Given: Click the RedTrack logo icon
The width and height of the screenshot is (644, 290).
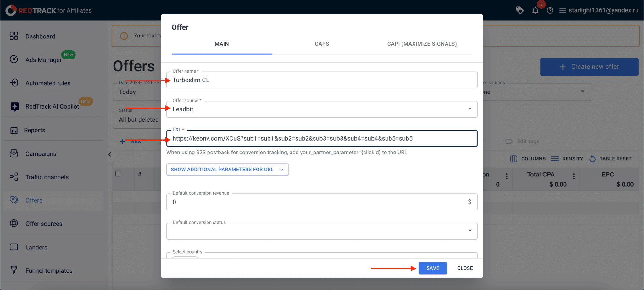Looking at the screenshot, I should tap(11, 10).
